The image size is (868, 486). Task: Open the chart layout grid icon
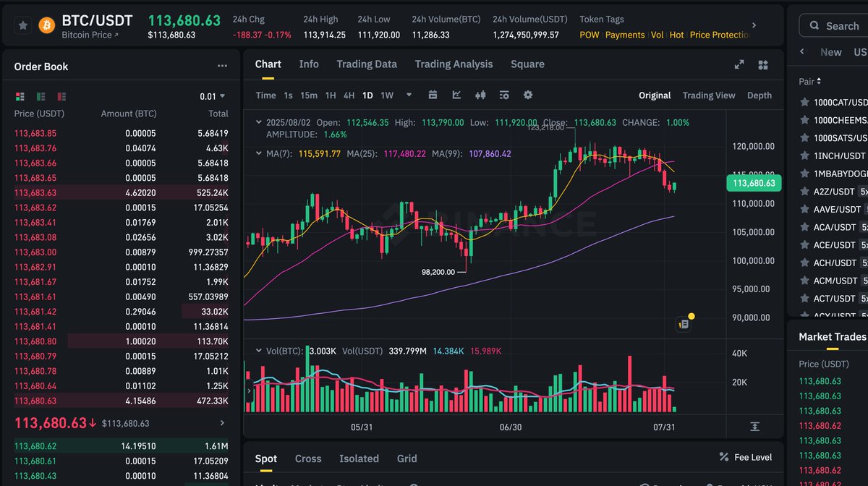coord(762,65)
